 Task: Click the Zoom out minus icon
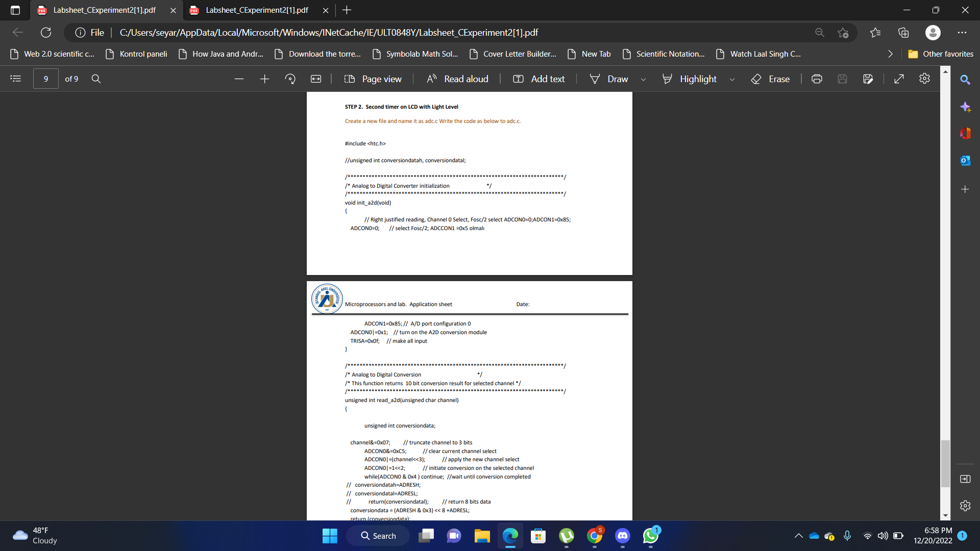(x=239, y=79)
